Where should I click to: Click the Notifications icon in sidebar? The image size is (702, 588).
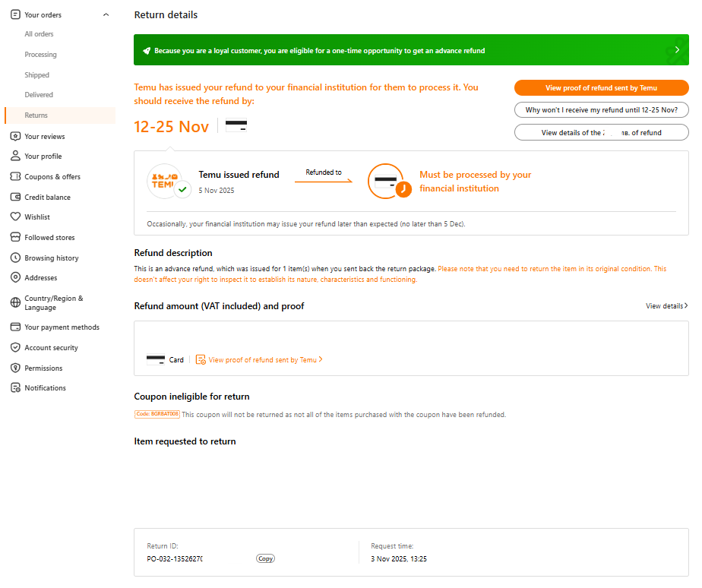15,388
